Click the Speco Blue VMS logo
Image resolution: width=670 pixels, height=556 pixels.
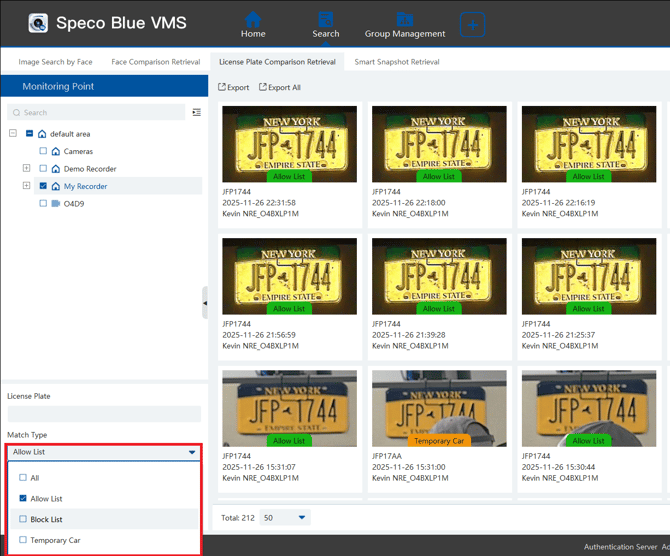[x=38, y=23]
